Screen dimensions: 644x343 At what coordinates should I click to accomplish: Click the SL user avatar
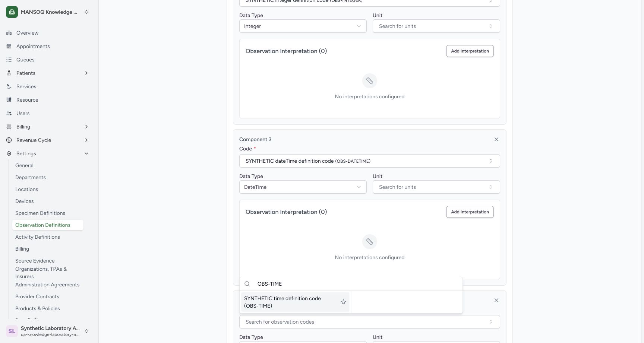point(12,331)
